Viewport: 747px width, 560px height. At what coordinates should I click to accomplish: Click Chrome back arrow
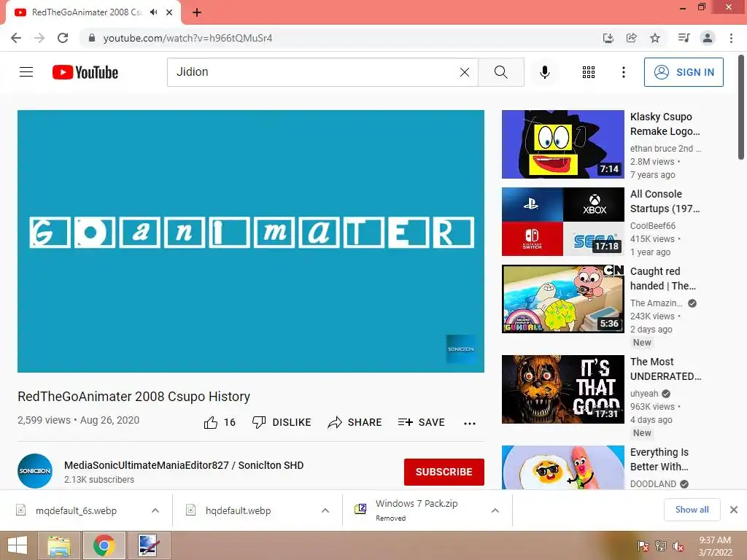click(16, 38)
